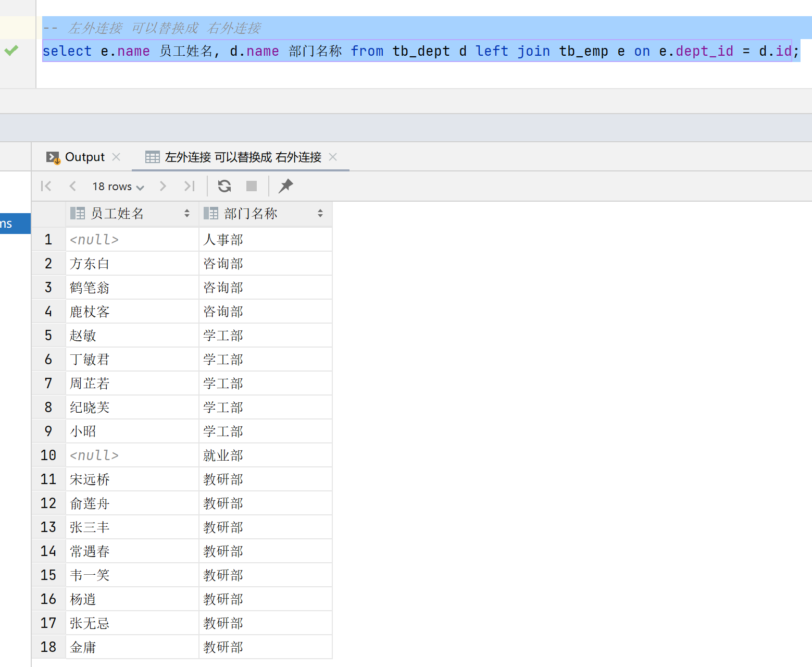
Task: Close the 左外连接 result tab
Action: (333, 157)
